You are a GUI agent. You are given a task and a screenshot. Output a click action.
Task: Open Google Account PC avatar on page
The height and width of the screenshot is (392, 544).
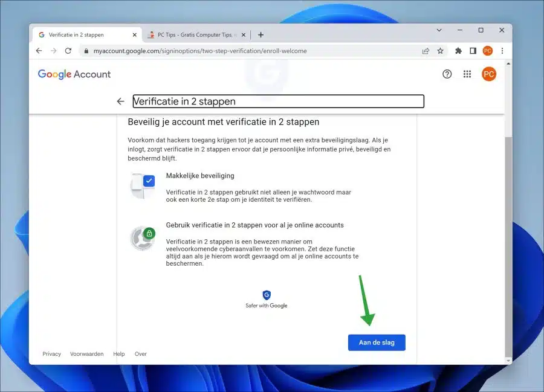[x=489, y=74]
